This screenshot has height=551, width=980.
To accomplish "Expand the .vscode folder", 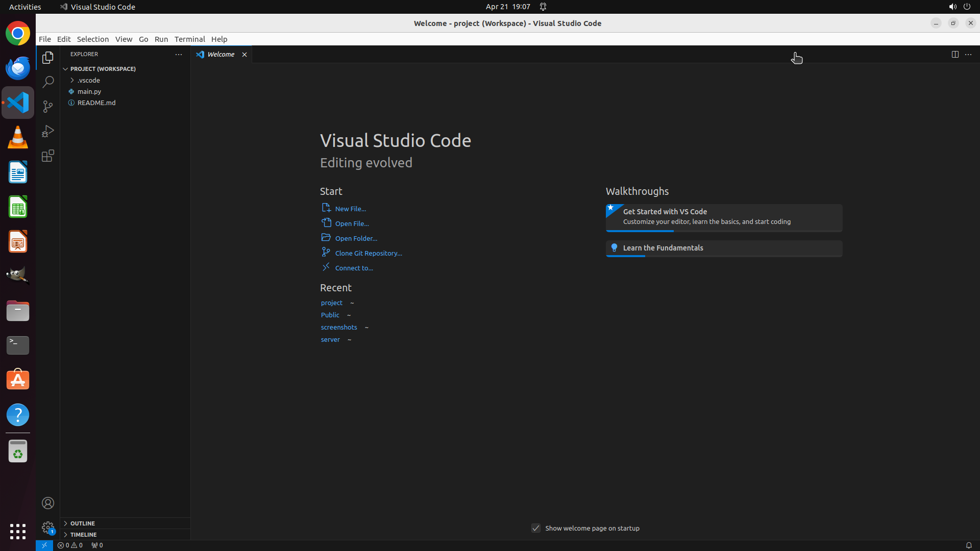I will (89, 80).
